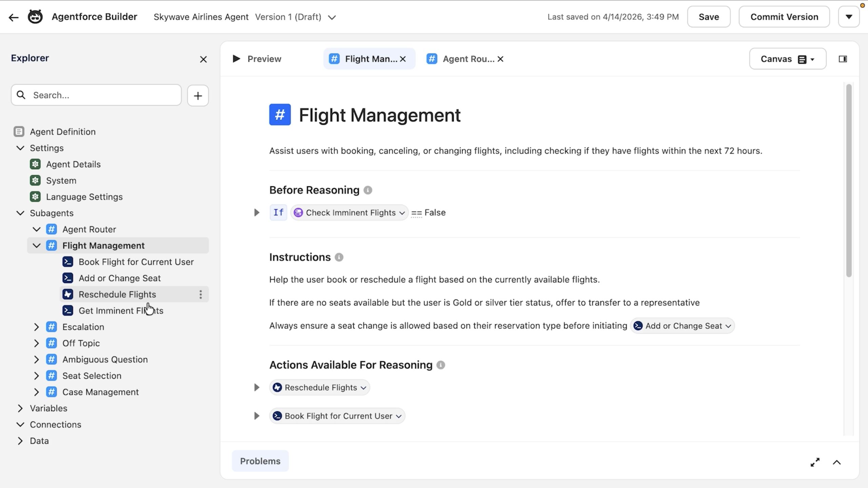This screenshot has height=488, width=868.
Task: Open the version selector dropdown chevron
Action: [332, 17]
